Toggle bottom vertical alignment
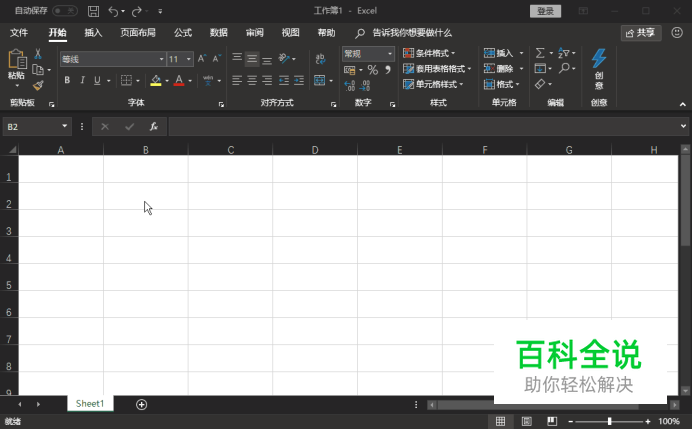The height and width of the screenshot is (429, 692). 267,59
